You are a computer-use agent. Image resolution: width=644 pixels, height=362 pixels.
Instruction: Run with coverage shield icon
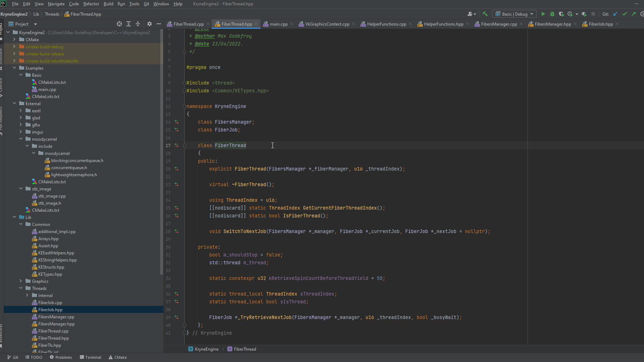pos(561,14)
